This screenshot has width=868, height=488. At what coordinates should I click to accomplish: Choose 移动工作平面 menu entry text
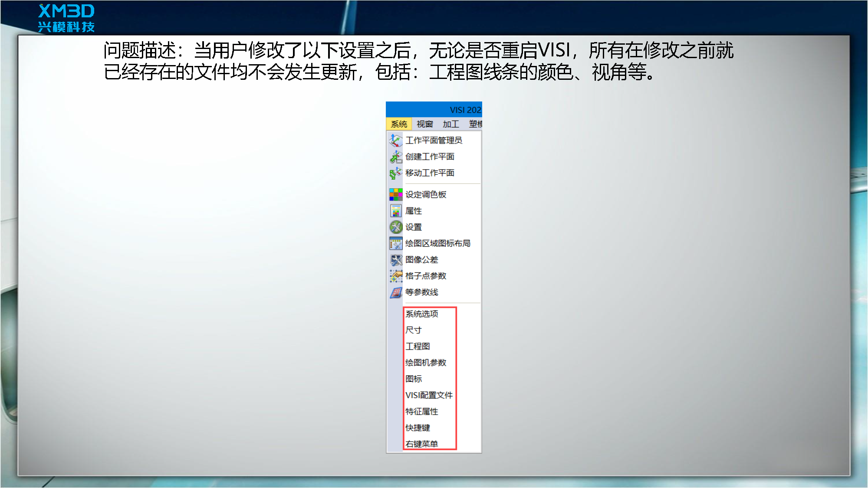point(430,173)
